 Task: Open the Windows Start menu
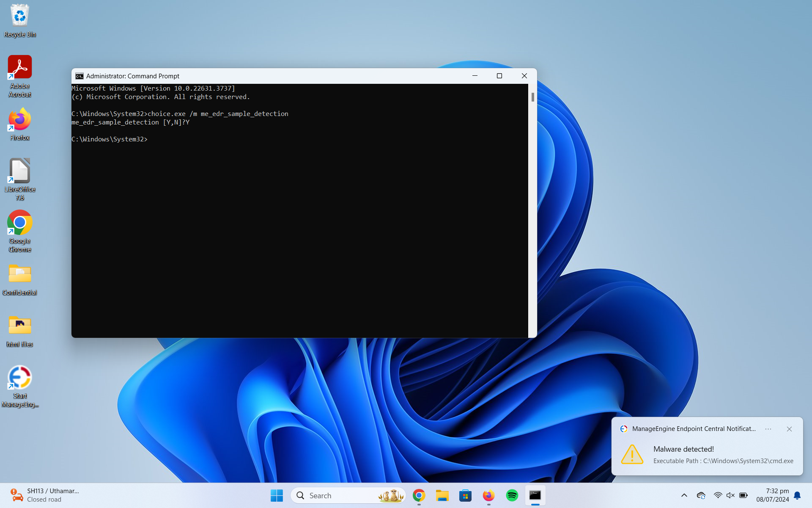(277, 495)
